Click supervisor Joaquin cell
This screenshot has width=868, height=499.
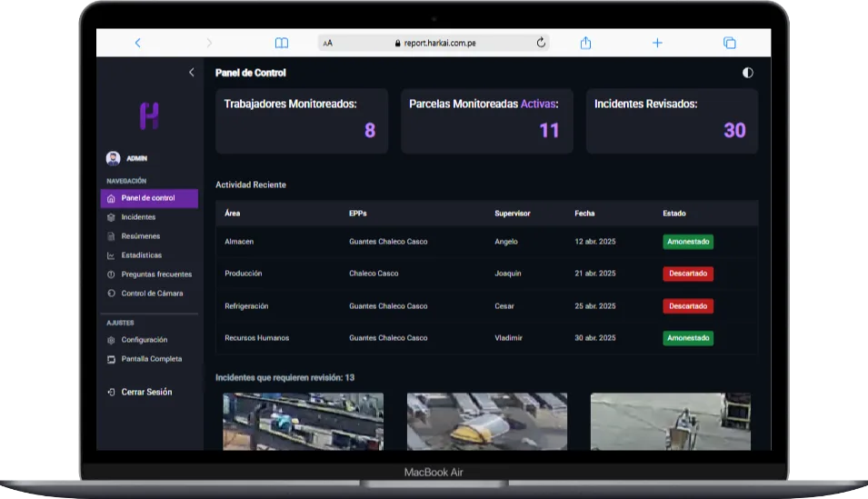pos(508,274)
